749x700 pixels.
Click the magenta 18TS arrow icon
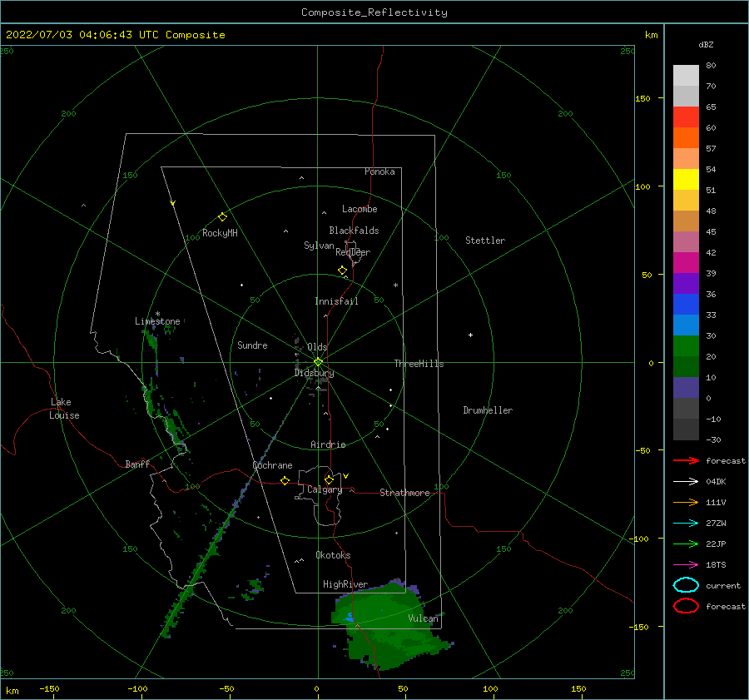coord(686,565)
